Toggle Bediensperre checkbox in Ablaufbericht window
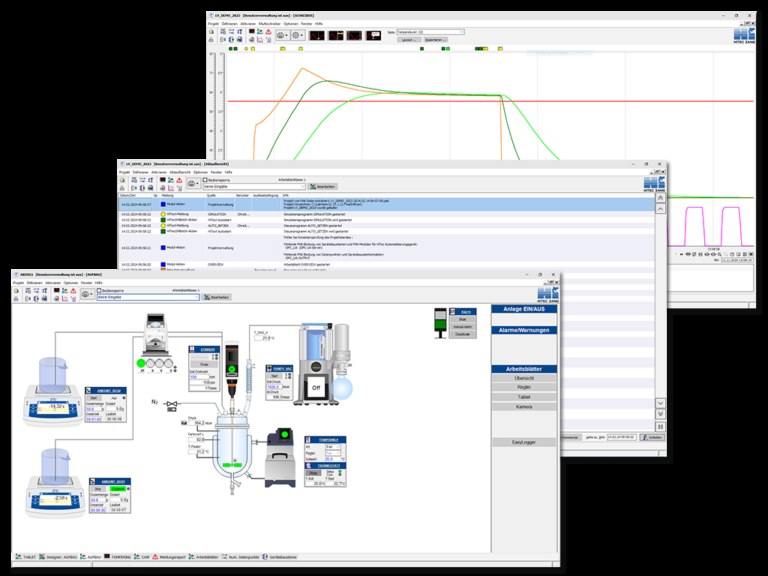This screenshot has width=768, height=576. (206, 180)
